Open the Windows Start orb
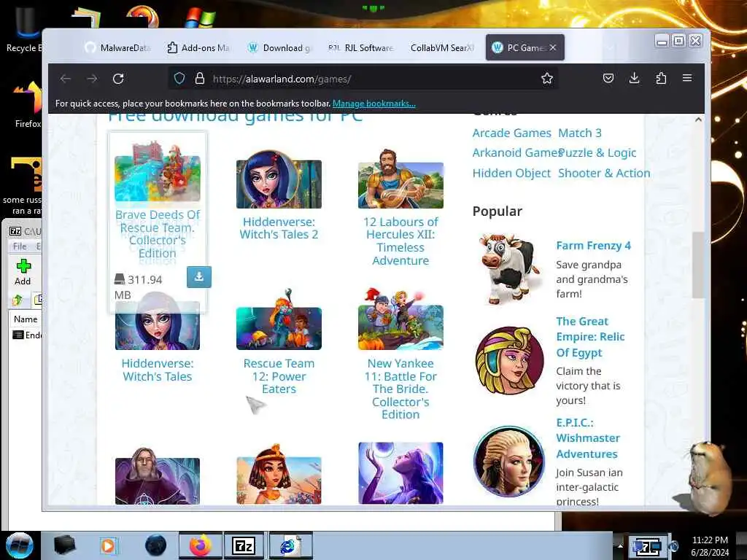This screenshot has height=560, width=747. pyautogui.click(x=20, y=545)
